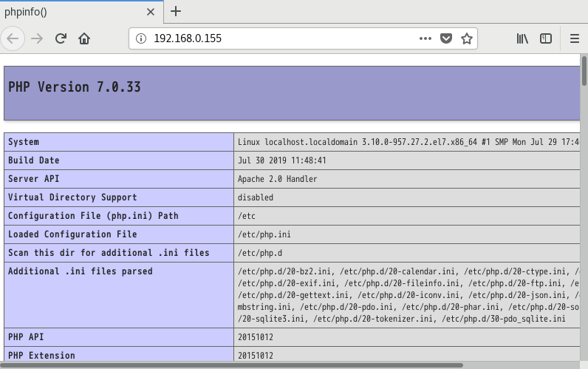Toggle the sidebar view

(x=546, y=38)
